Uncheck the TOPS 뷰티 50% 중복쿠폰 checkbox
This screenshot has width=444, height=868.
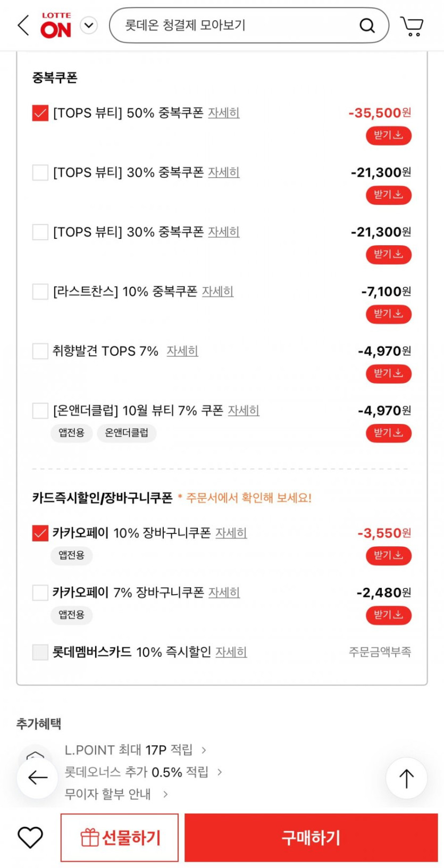[40, 113]
